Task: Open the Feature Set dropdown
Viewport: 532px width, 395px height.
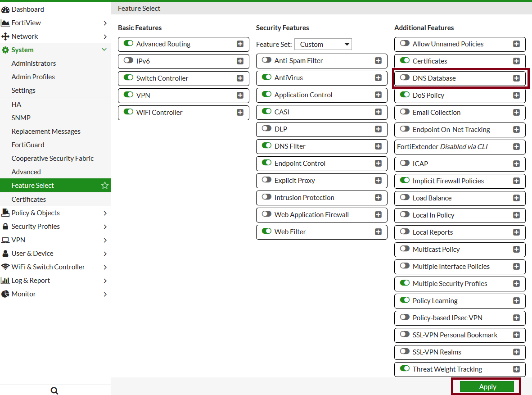Action: (x=323, y=44)
